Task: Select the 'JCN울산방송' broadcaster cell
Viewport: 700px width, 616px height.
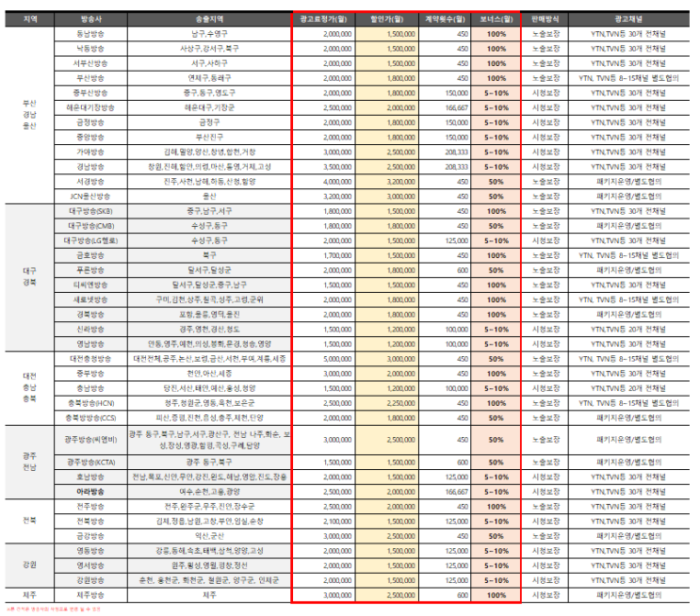Action: point(90,197)
